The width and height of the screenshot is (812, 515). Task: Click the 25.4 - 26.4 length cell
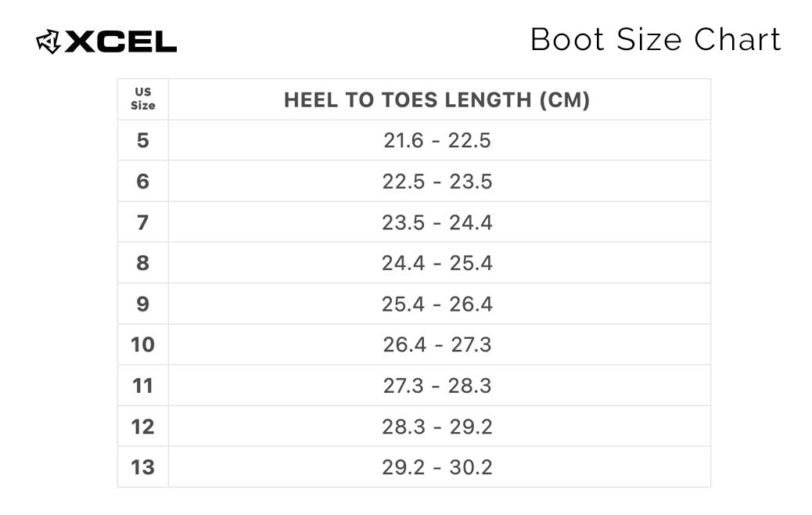(437, 304)
